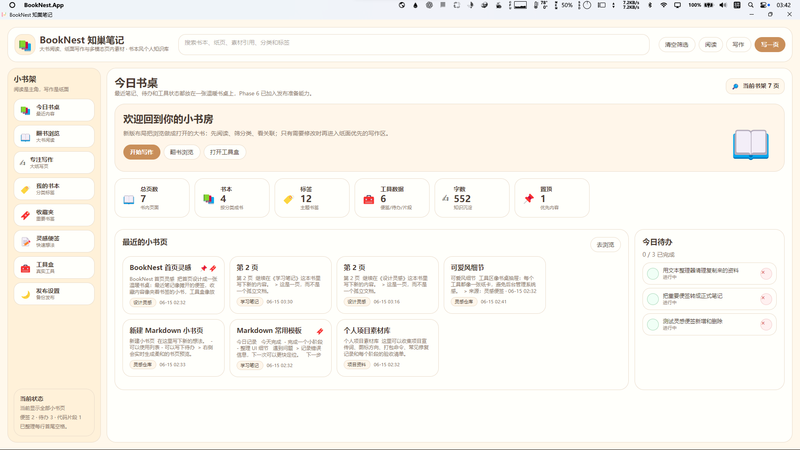Click the 设计灵感 tag on BookNest 首页灵感
The image size is (800, 450).
(142, 303)
